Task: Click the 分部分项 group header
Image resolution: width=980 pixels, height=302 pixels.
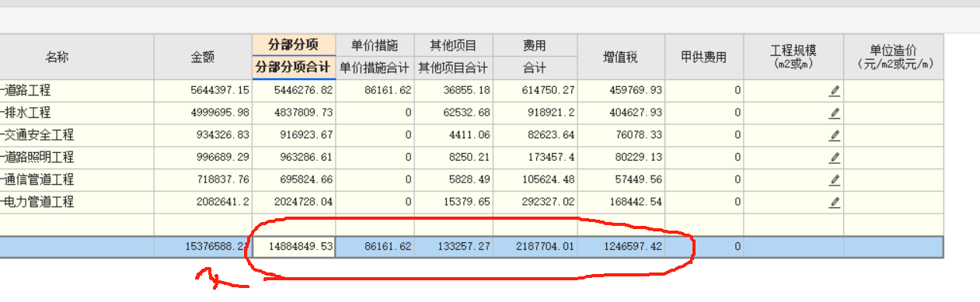Action: point(294,45)
